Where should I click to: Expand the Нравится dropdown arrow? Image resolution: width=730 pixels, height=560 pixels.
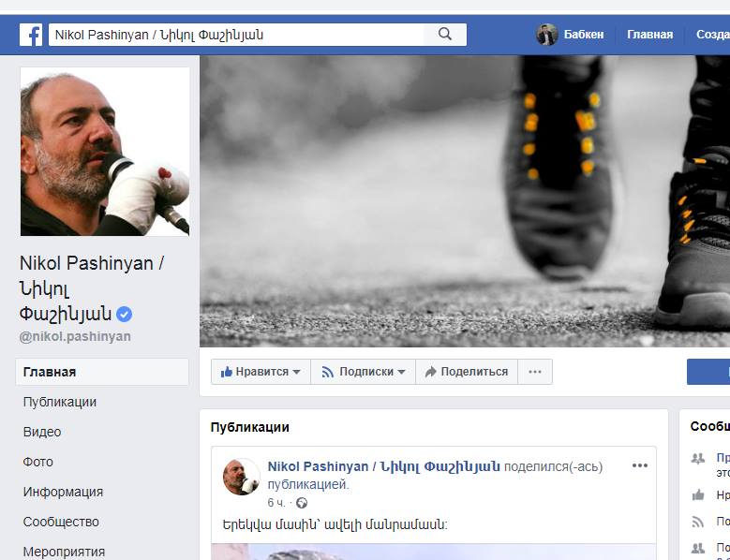[x=296, y=372]
